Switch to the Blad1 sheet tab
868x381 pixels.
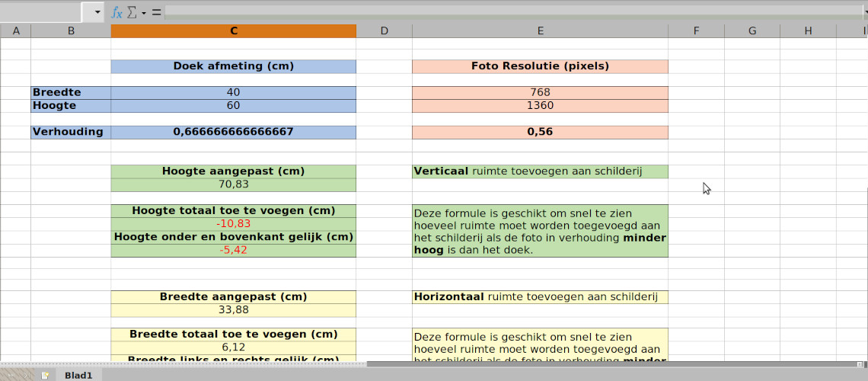point(78,376)
